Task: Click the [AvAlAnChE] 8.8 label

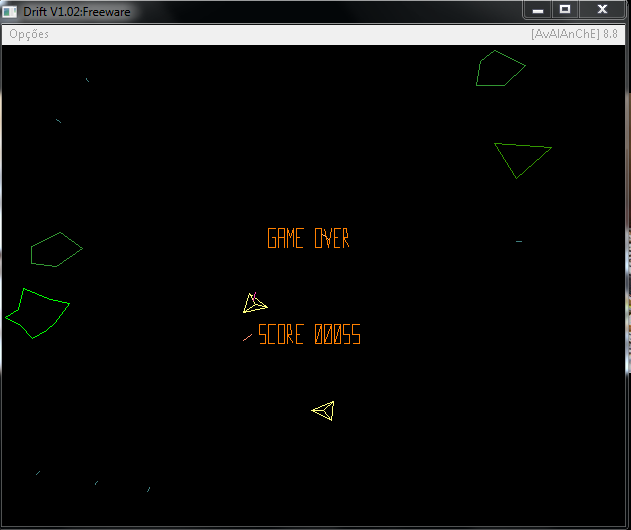Action: point(574,34)
